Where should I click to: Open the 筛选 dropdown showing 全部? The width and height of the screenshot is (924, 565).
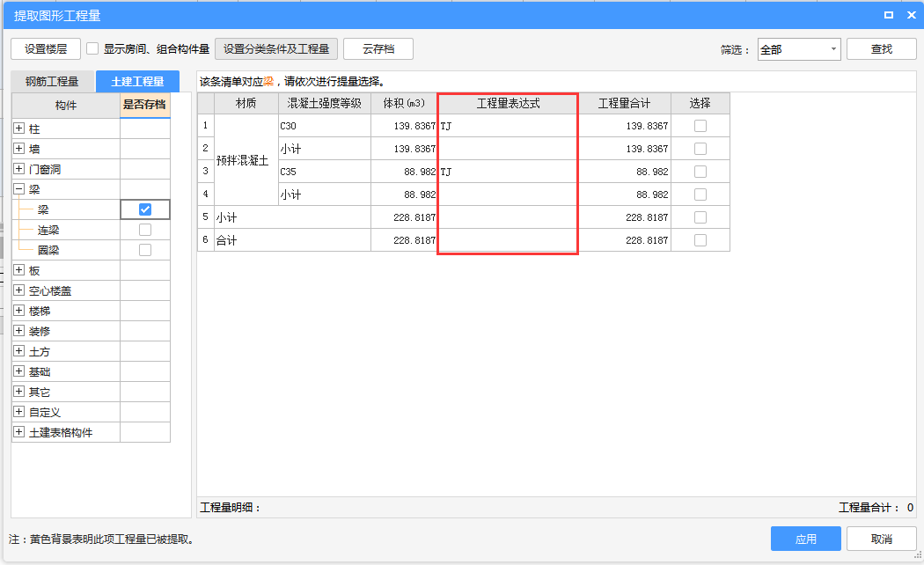tap(798, 49)
